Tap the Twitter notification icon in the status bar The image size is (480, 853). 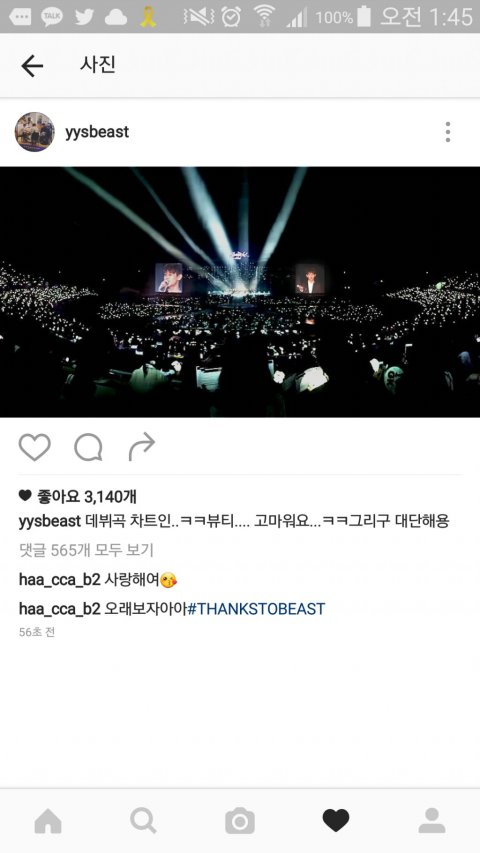tap(84, 17)
